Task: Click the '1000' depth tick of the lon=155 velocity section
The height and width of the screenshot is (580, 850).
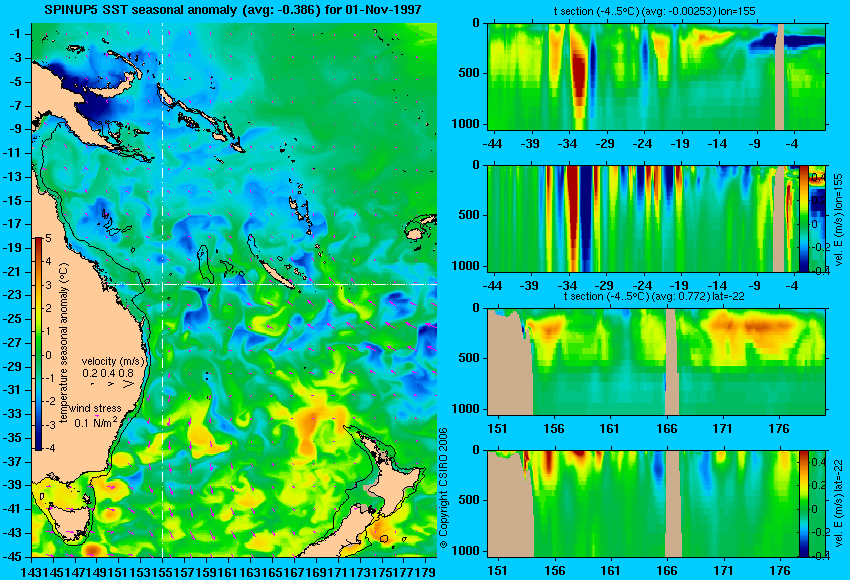Action: 466,266
